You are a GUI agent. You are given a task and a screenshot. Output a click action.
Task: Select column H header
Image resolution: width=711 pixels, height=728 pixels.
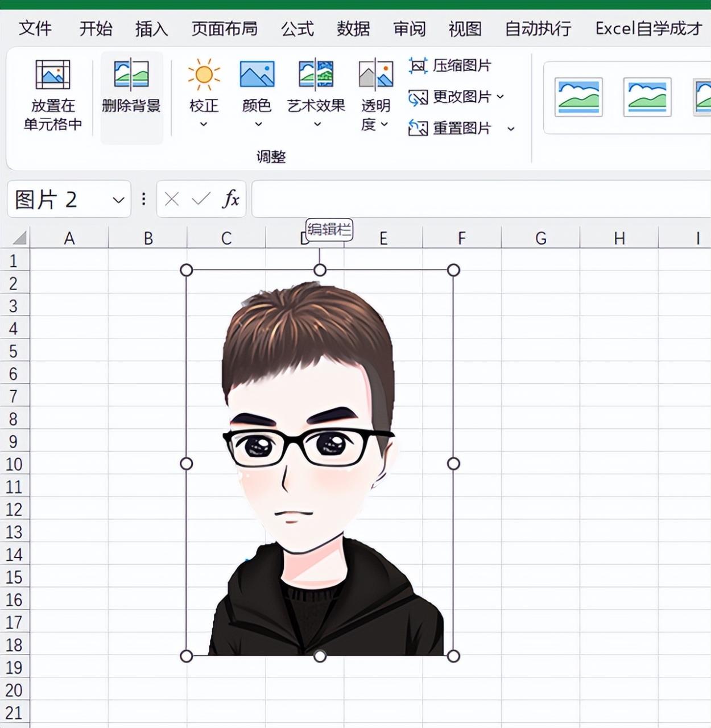(619, 238)
